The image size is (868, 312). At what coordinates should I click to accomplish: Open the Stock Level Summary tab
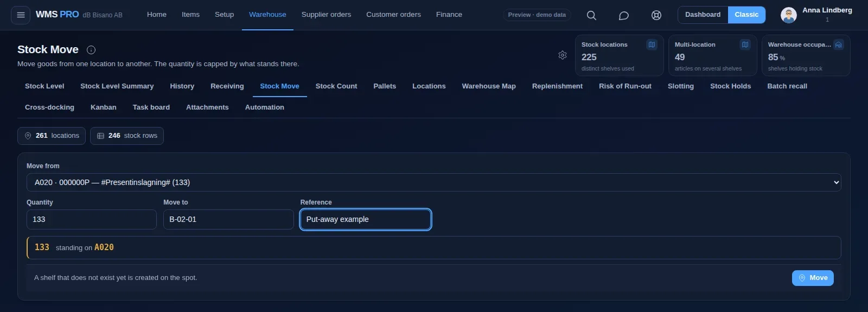[117, 86]
